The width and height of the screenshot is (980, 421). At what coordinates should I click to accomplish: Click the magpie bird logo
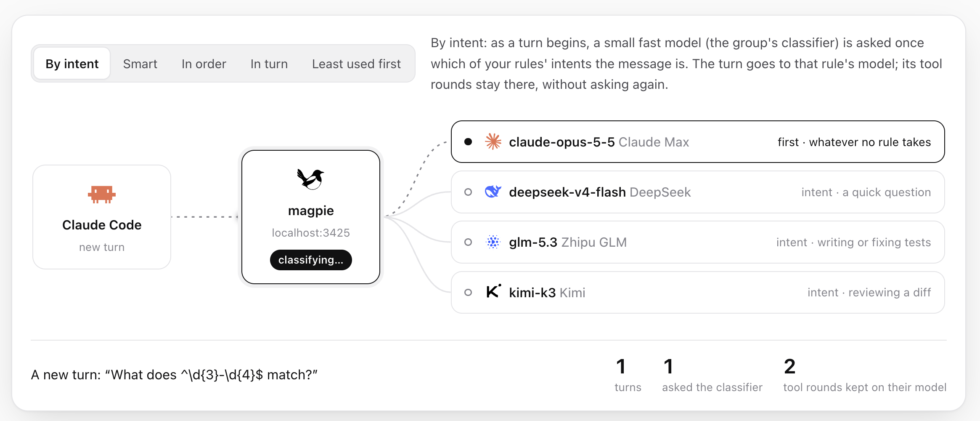(310, 179)
